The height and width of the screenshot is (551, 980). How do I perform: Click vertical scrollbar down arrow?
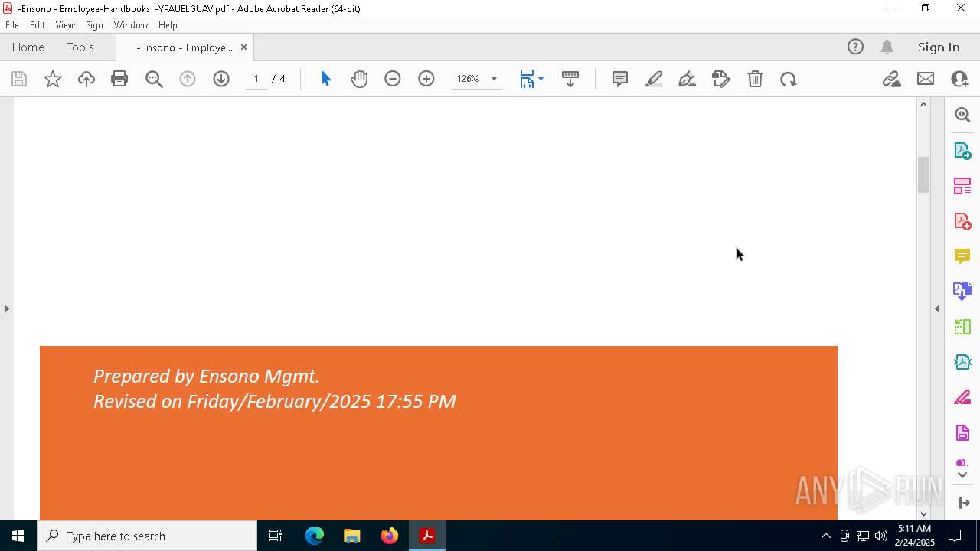pos(923,514)
